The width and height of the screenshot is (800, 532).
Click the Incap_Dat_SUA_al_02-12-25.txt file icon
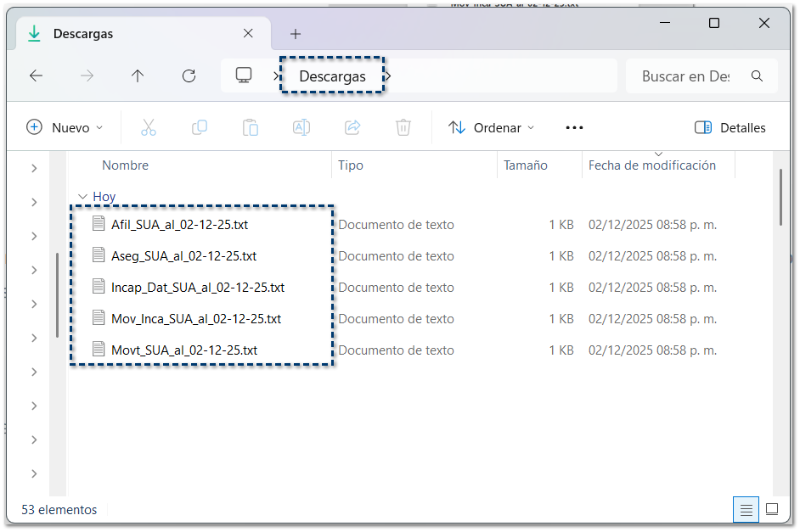99,287
